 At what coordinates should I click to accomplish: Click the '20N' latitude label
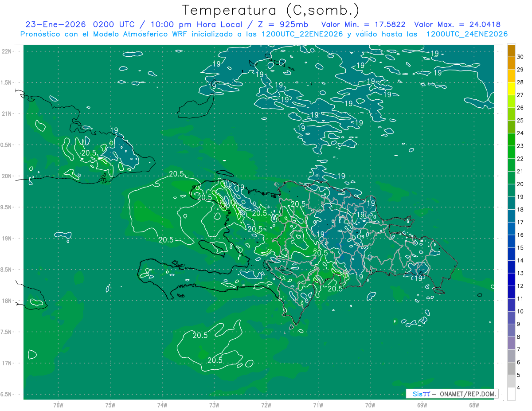[7, 176]
